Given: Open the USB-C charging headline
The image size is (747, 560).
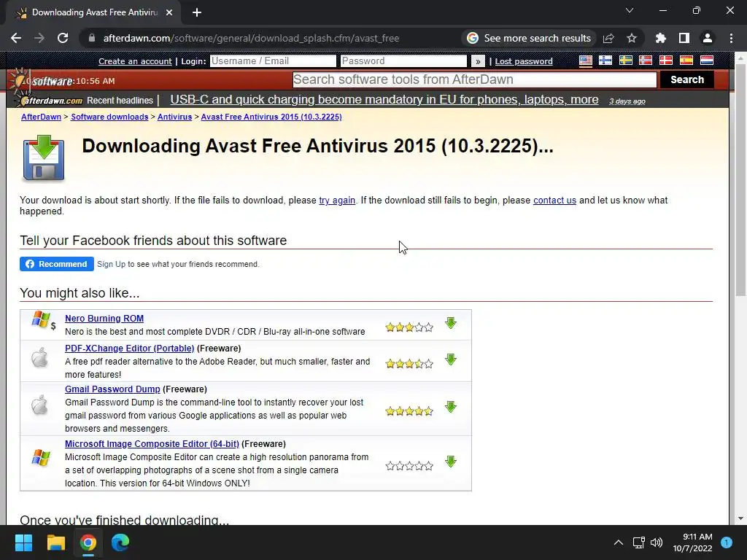Looking at the screenshot, I should pos(384,99).
